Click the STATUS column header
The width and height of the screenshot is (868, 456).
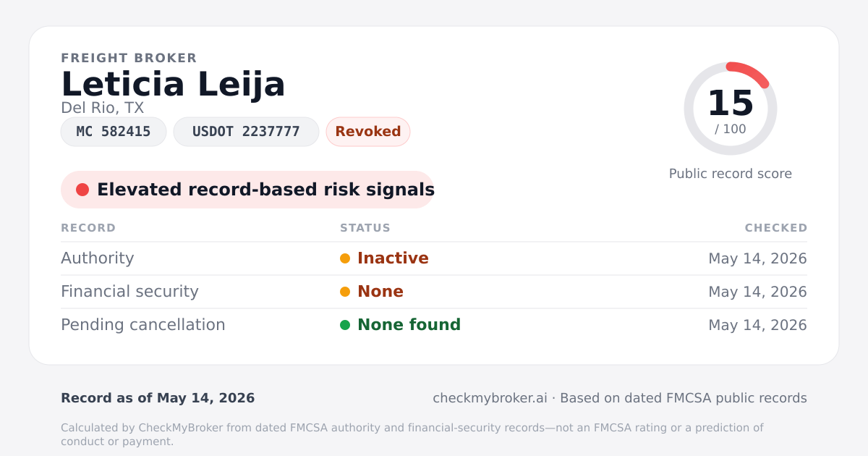coord(365,228)
